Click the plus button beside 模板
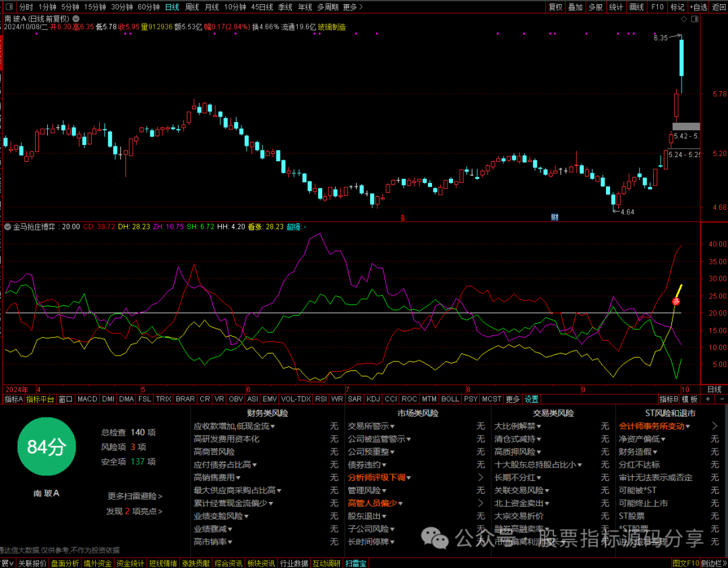 coord(708,399)
